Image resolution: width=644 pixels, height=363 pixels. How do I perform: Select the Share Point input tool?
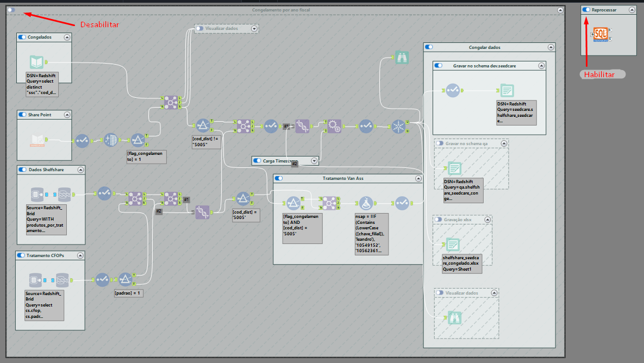point(37,140)
